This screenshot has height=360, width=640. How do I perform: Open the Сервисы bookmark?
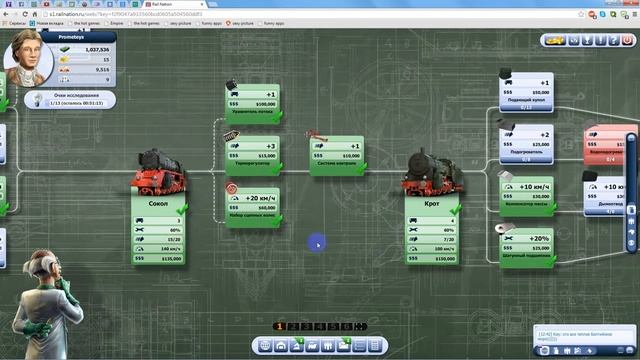(x=15, y=23)
